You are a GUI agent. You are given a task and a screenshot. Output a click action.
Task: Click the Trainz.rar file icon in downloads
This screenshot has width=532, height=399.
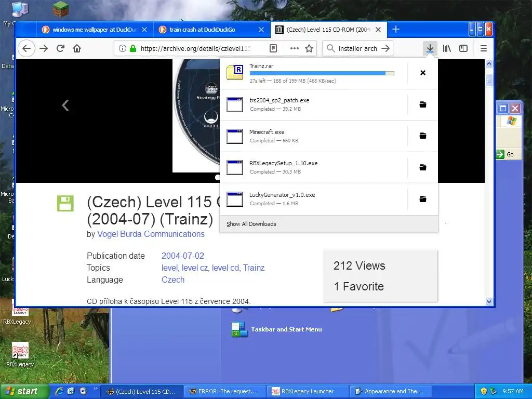[235, 72]
